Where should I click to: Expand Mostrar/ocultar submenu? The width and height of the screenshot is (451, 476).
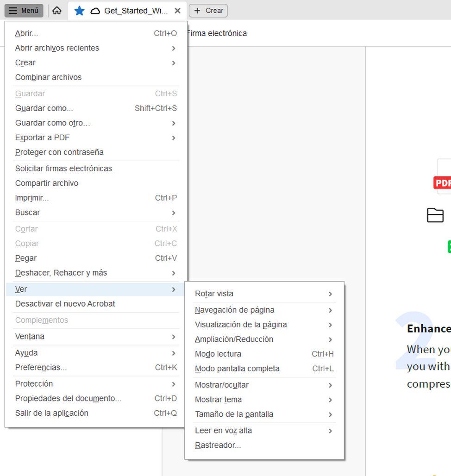264,385
